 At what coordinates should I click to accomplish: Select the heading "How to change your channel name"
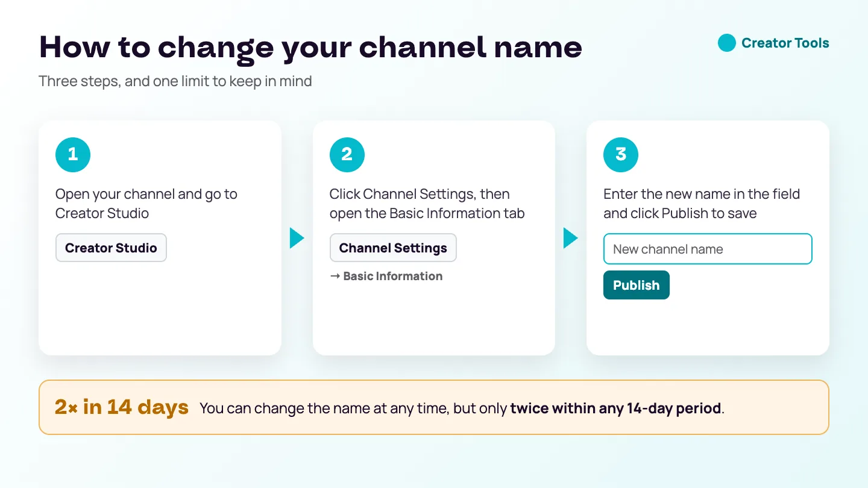[310, 47]
